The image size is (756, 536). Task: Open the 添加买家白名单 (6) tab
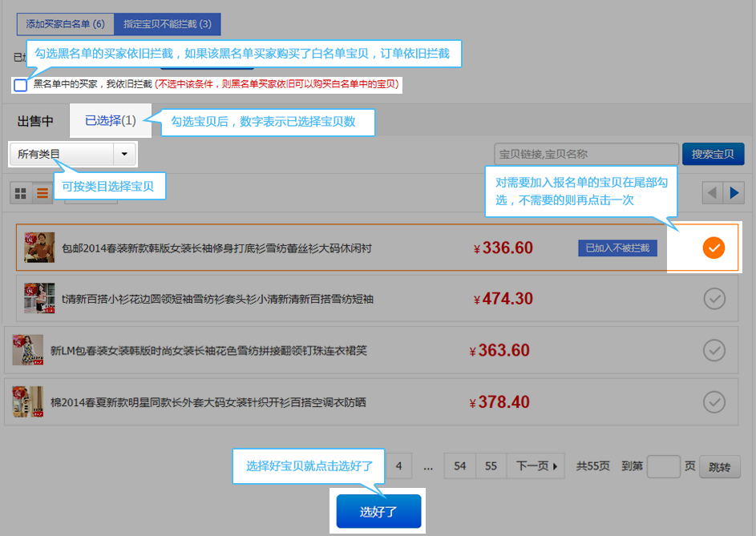coord(66,24)
